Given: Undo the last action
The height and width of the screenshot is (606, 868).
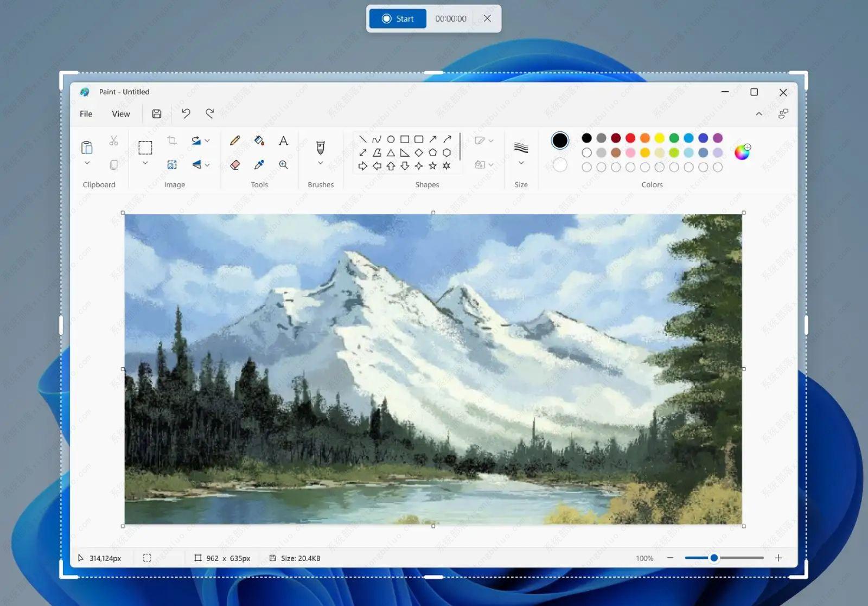Looking at the screenshot, I should click(x=186, y=114).
